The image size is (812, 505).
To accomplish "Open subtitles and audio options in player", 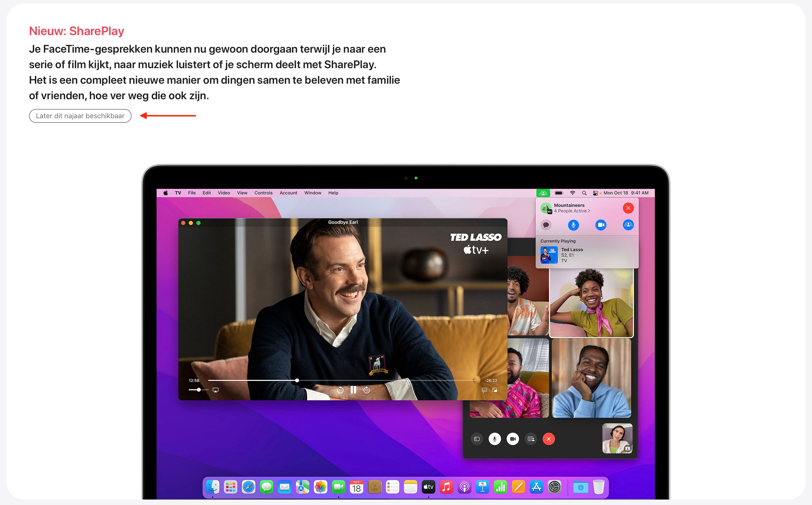I will [484, 390].
